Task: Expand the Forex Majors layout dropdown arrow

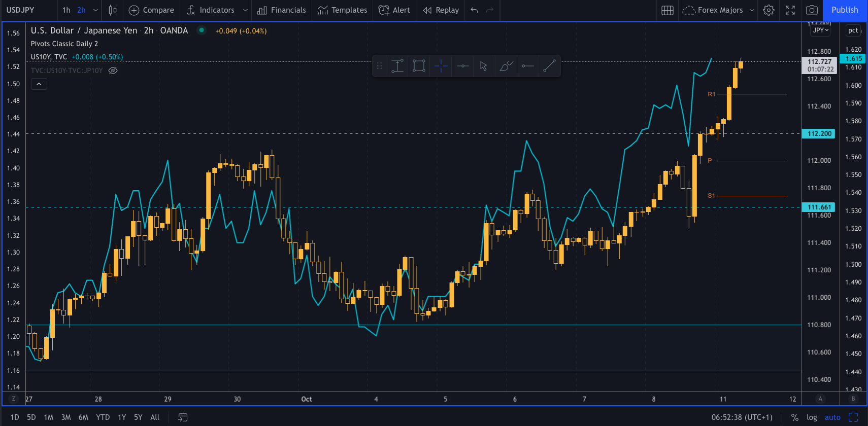Action: point(752,10)
